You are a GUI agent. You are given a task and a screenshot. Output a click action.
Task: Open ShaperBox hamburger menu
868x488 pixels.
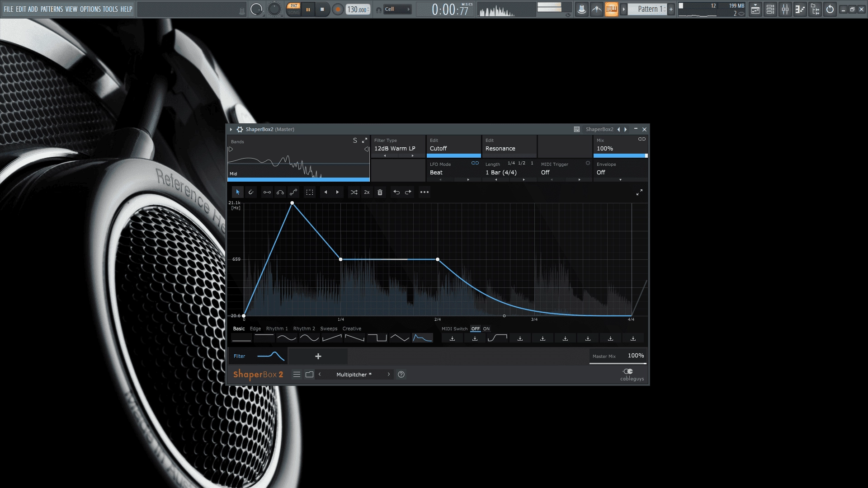pyautogui.click(x=297, y=374)
